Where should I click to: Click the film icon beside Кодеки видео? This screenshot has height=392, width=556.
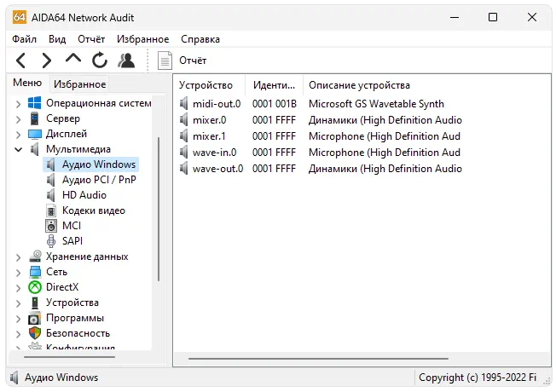coord(51,210)
